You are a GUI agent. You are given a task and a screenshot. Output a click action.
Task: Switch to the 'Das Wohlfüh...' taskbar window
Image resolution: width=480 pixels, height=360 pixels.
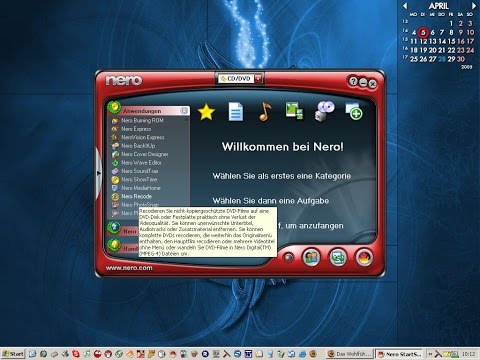[350, 354]
